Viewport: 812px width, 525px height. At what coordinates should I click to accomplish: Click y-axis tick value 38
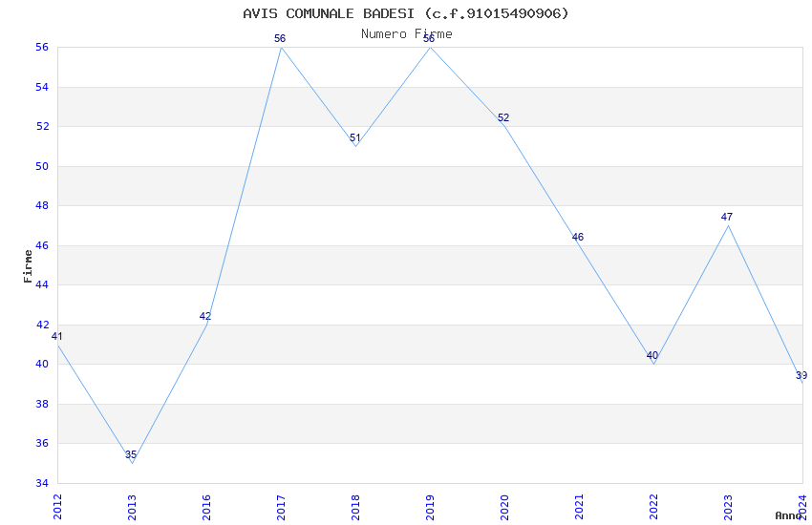click(42, 404)
